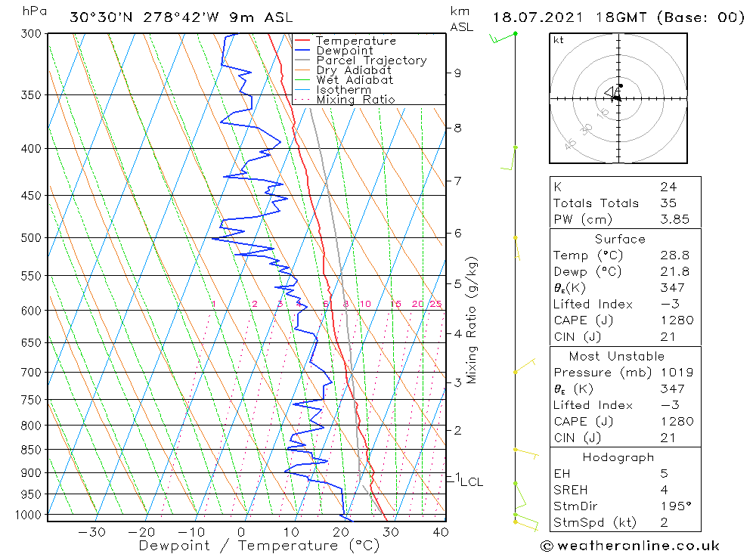Click the wind barb at 850 hPa

click(526, 453)
